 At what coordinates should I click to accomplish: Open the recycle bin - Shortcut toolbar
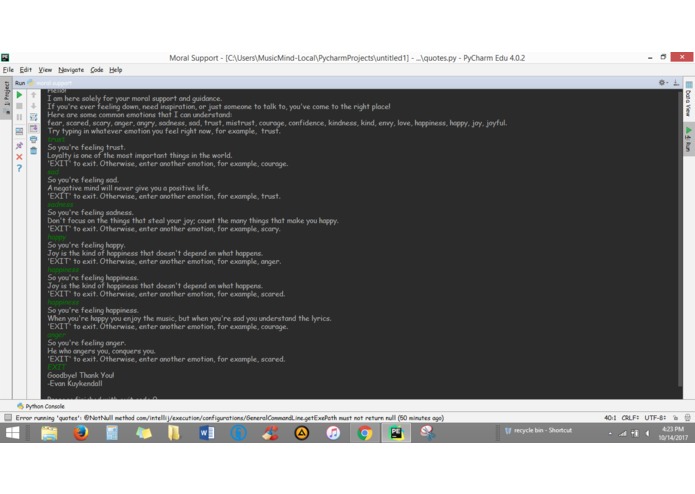[x=539, y=430]
